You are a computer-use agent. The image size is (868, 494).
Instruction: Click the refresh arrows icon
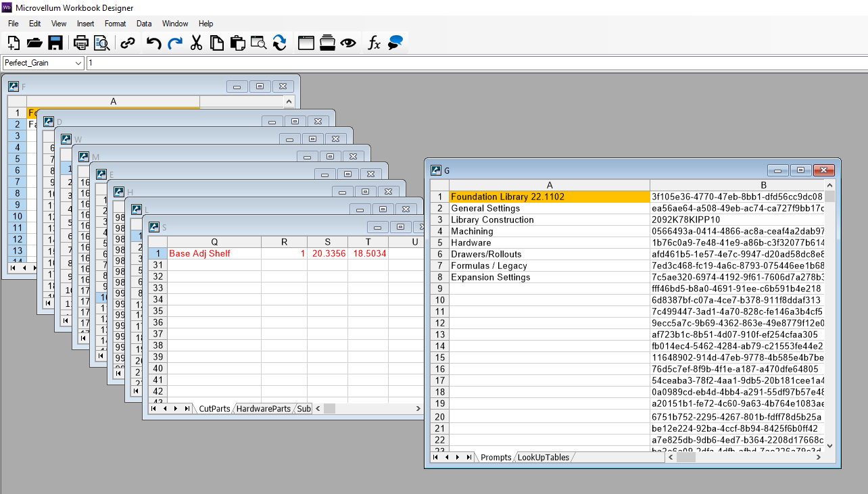pyautogui.click(x=279, y=43)
